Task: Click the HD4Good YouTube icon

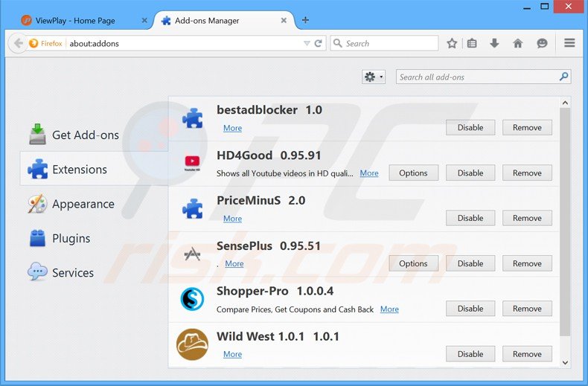Action: [192, 164]
